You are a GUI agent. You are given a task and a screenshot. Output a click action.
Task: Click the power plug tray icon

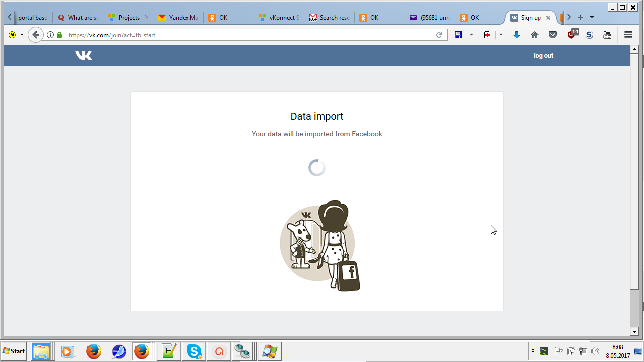(571, 351)
